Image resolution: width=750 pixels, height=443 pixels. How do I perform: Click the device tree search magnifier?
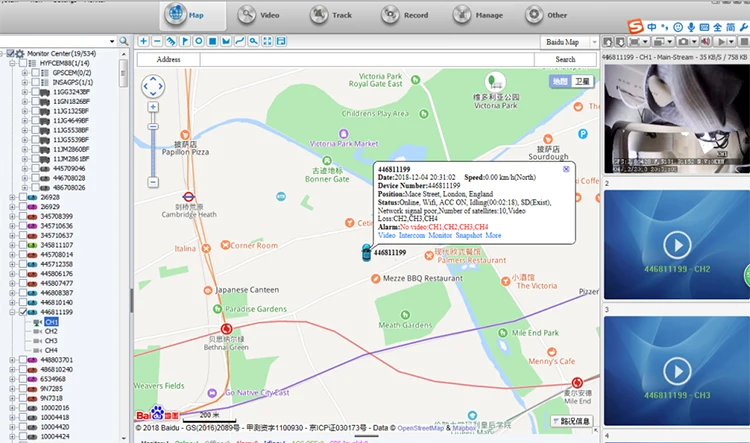coord(124,41)
